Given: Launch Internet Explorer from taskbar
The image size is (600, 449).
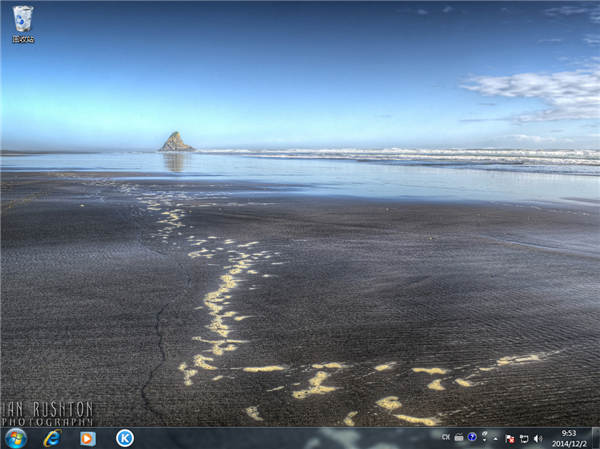Looking at the screenshot, I should pyautogui.click(x=52, y=438).
